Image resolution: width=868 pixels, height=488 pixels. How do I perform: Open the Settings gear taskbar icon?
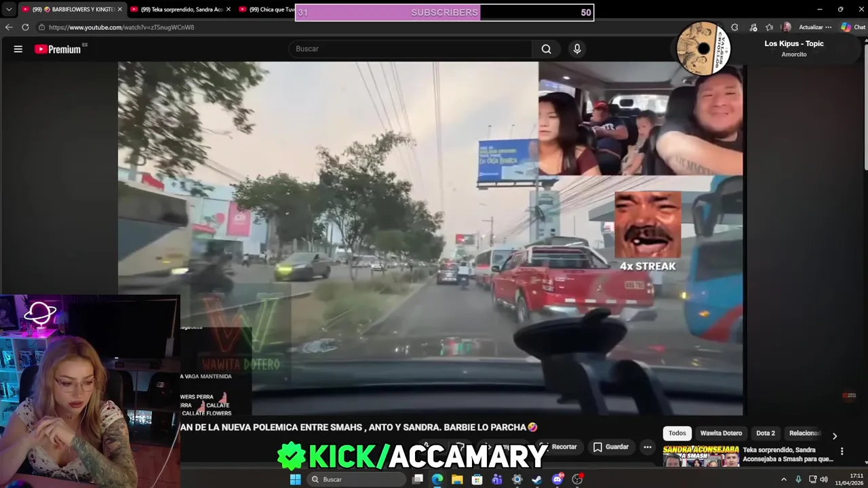click(x=517, y=479)
